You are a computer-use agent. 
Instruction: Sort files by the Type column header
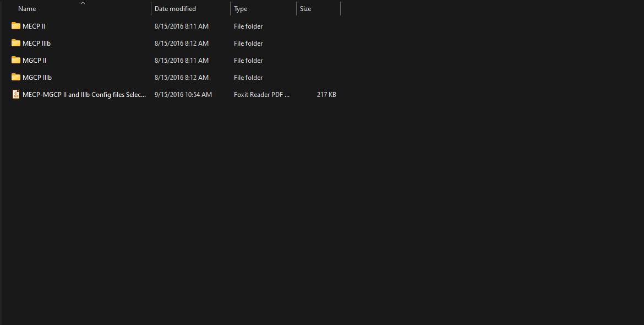tap(241, 8)
